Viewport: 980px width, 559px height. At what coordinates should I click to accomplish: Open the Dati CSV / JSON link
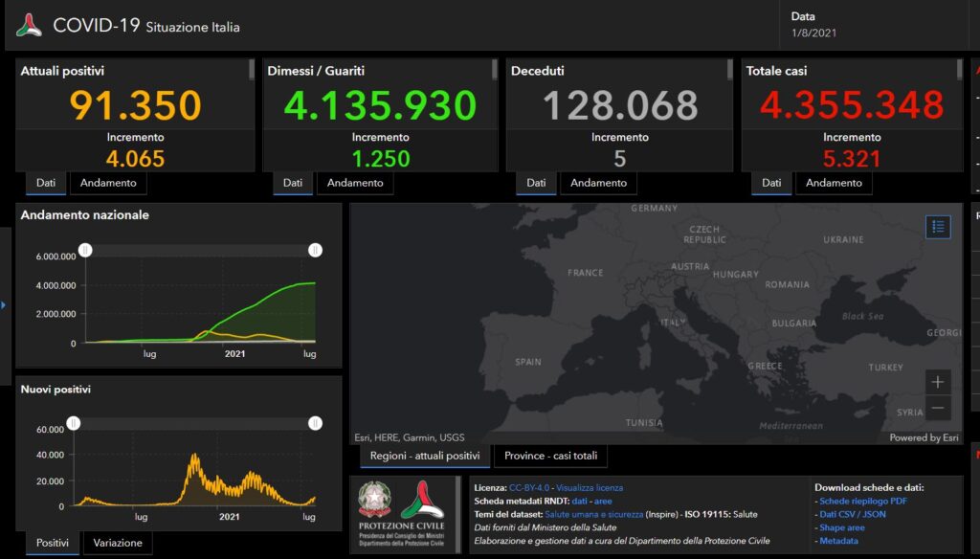click(x=853, y=514)
